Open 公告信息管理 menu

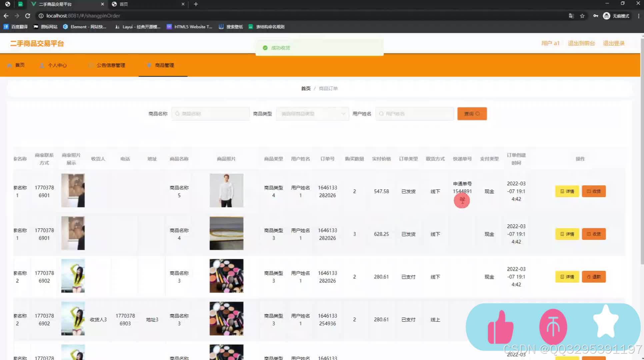tap(107, 65)
